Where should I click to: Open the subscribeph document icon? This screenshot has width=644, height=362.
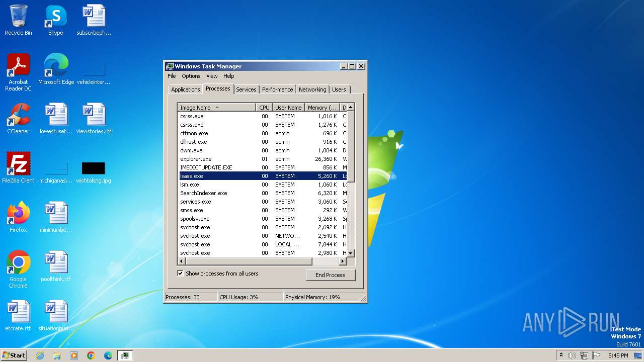tap(94, 20)
